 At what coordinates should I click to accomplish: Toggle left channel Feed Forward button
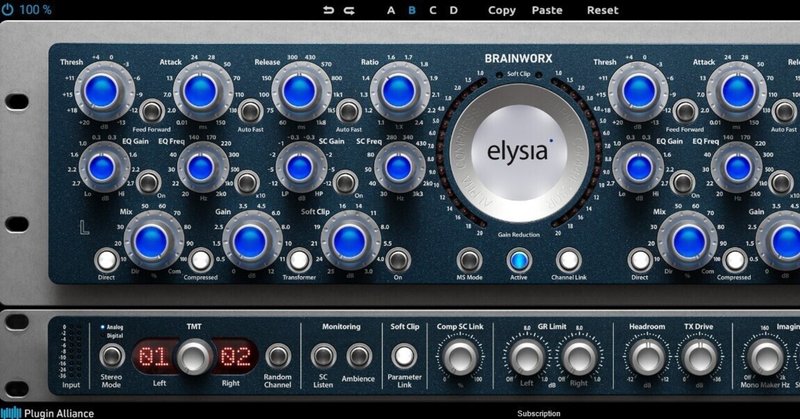point(152,111)
